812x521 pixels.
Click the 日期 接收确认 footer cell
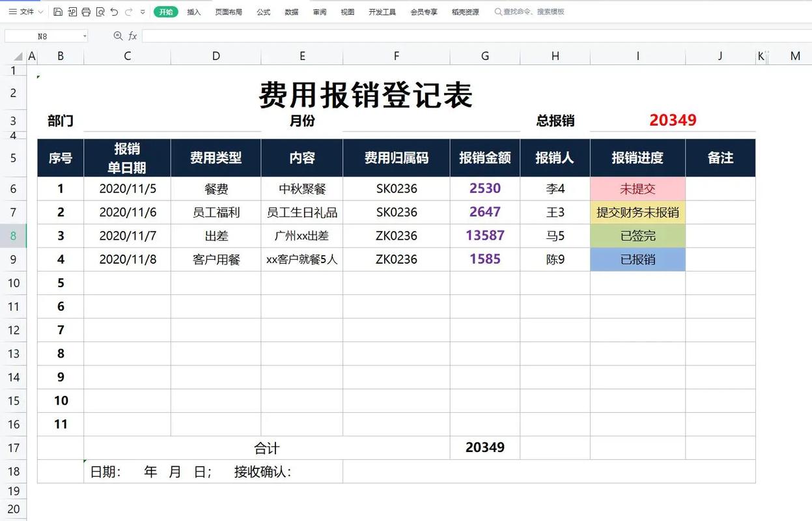(214, 472)
